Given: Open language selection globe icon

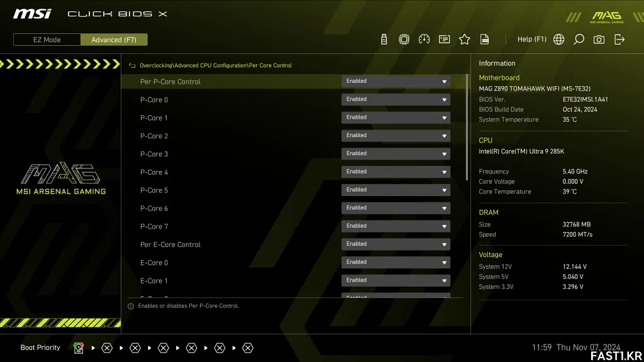Looking at the screenshot, I should click(x=558, y=40).
